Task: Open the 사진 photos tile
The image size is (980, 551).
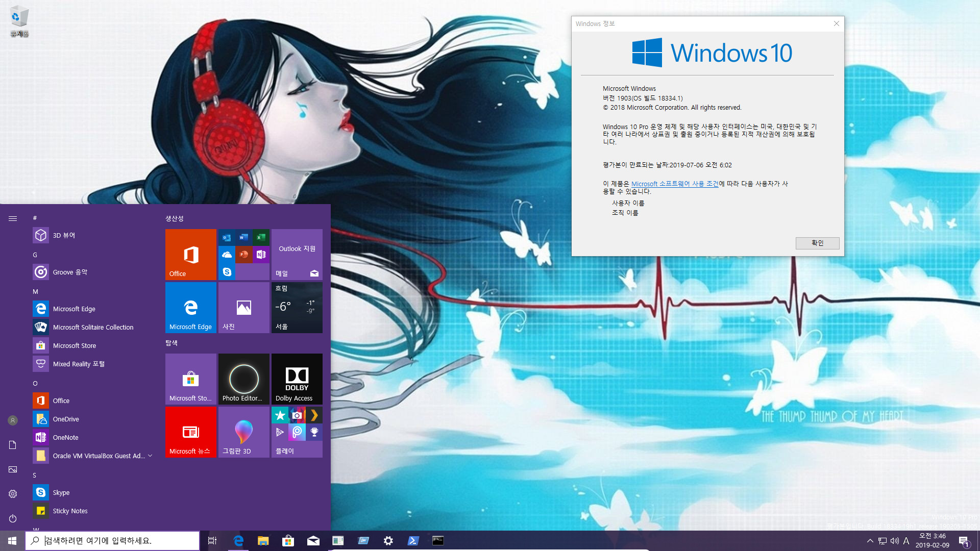Action: (x=244, y=308)
